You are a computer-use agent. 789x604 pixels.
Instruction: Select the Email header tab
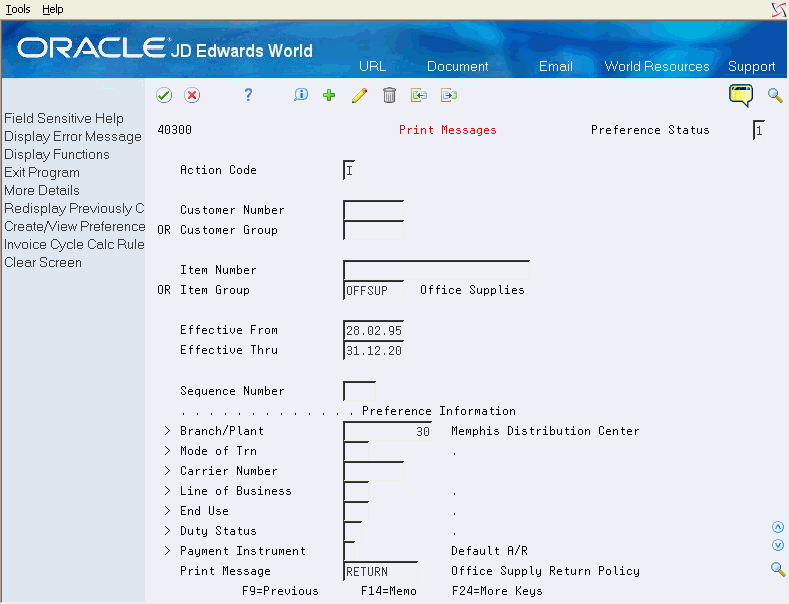pyautogui.click(x=556, y=66)
